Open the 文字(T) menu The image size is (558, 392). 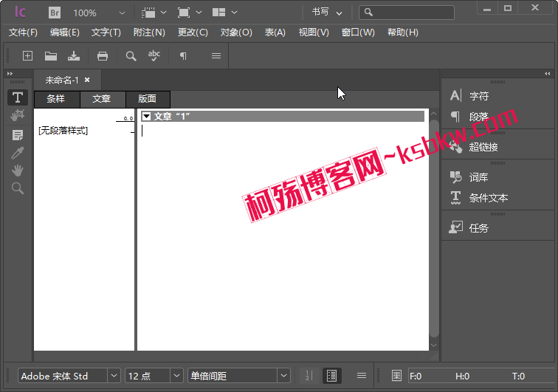106,32
